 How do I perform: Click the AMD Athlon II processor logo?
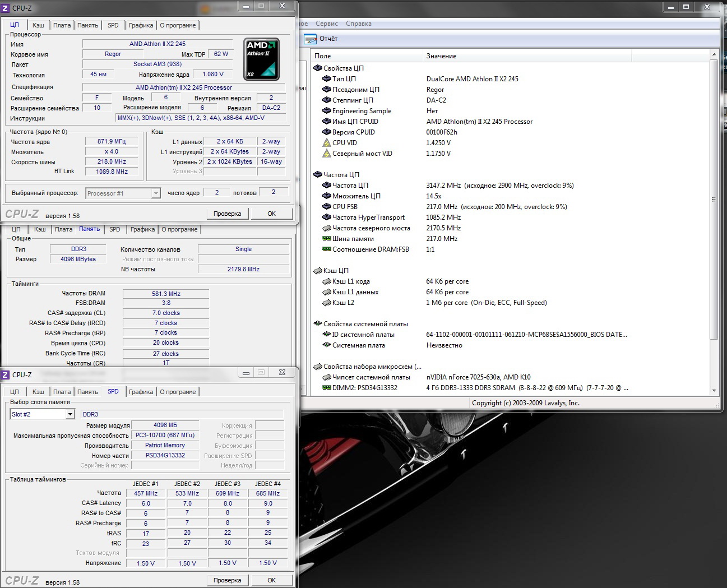pyautogui.click(x=261, y=59)
